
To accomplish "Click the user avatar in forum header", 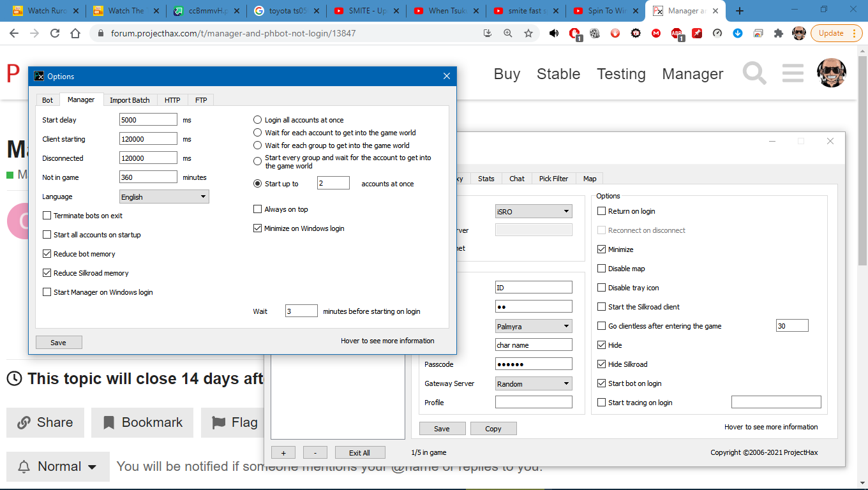I will coord(832,73).
